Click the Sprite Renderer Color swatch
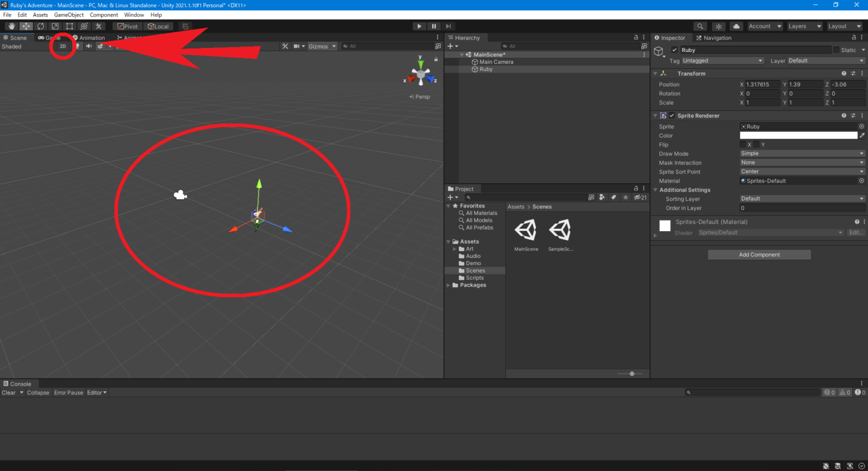Image resolution: width=868 pixels, height=471 pixels. (798, 136)
